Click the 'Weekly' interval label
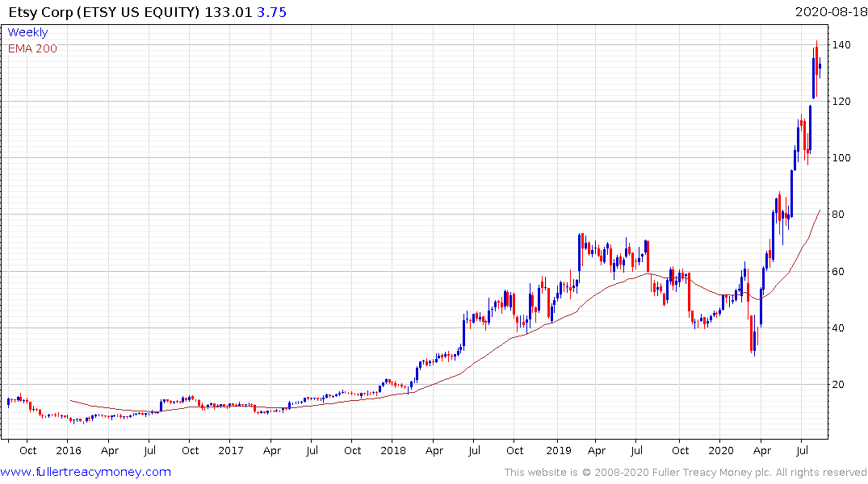 27,32
